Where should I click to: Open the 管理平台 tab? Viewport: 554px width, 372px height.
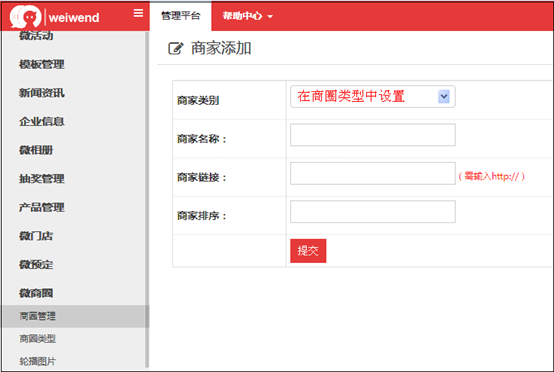click(181, 16)
